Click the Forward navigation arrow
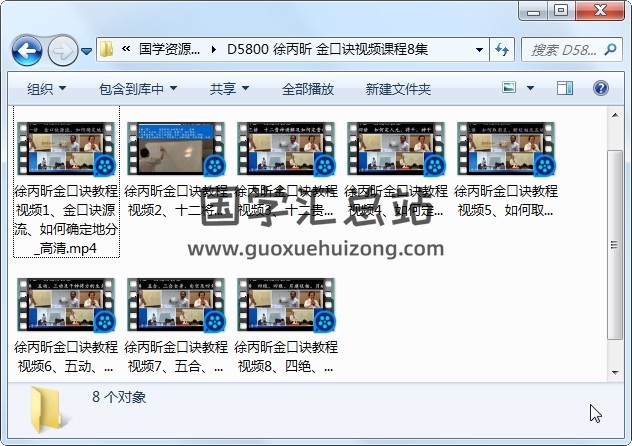632x446 pixels. tap(63, 51)
